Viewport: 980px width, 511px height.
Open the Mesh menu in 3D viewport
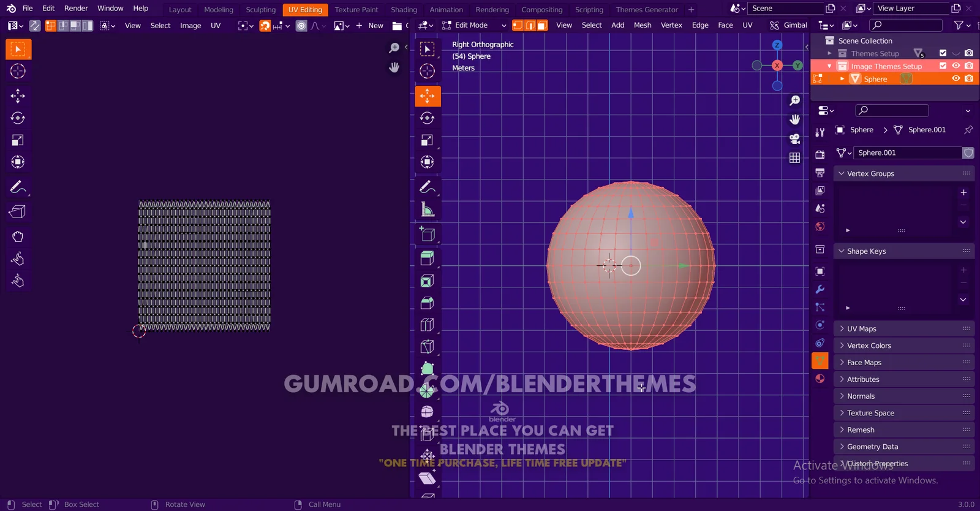[643, 25]
